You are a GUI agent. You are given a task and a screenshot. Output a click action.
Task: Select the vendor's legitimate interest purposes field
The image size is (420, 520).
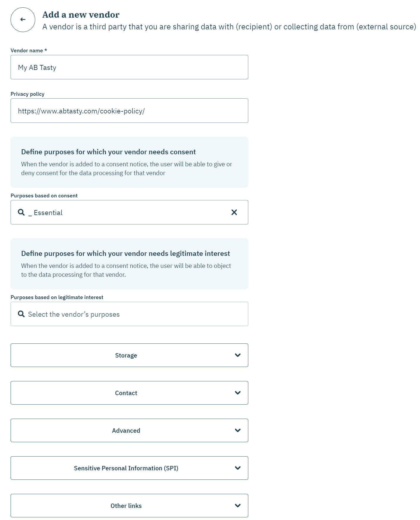pos(132,314)
